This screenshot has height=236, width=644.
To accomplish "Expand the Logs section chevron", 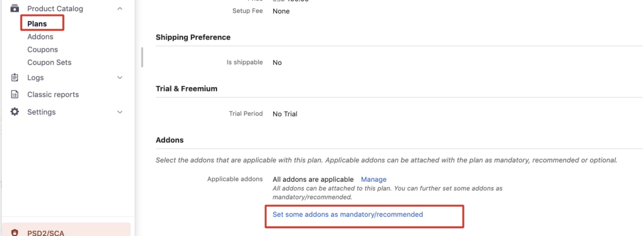I will [x=120, y=77].
